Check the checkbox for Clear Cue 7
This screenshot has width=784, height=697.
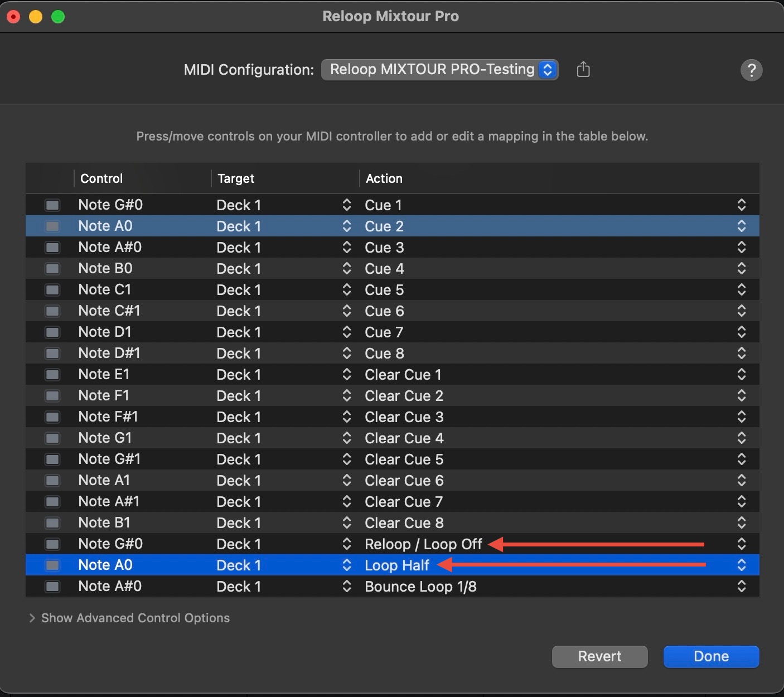52,501
